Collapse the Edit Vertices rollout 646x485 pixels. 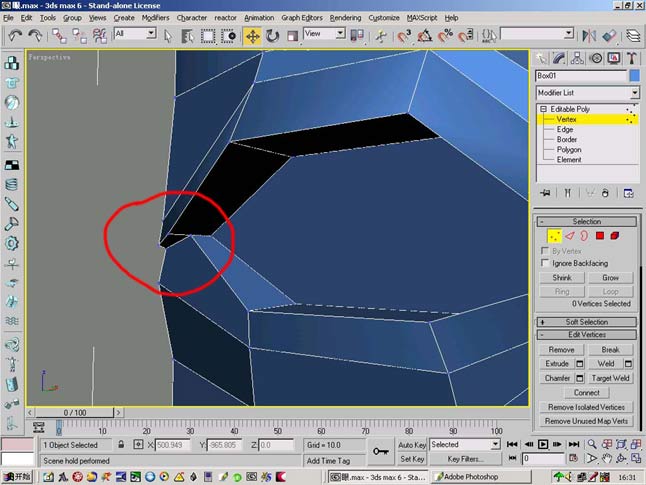coord(586,335)
